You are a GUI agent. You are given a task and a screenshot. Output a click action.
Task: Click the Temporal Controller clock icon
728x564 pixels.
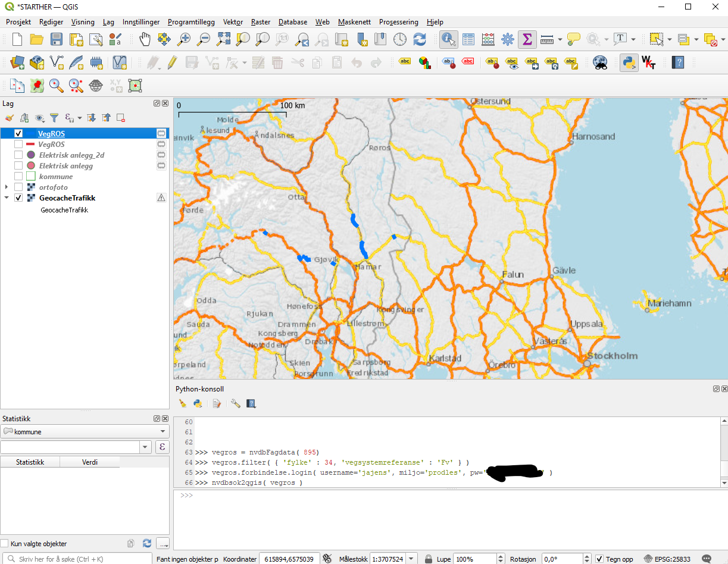click(x=400, y=39)
